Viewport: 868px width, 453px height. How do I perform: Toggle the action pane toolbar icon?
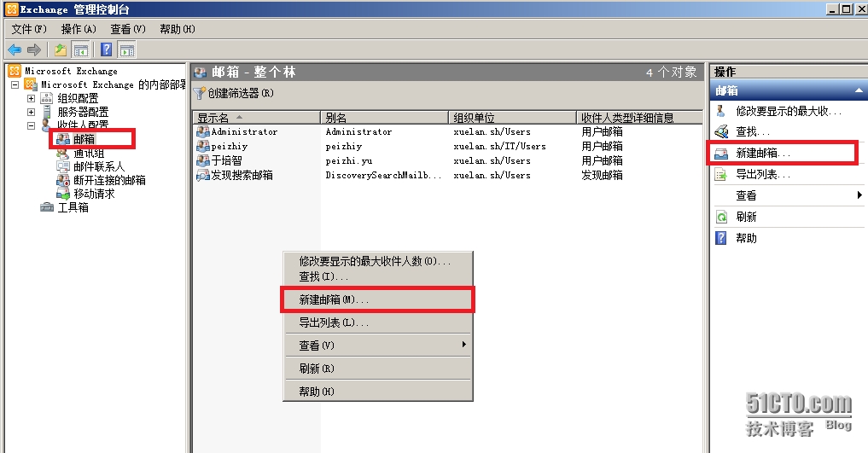coord(127,50)
